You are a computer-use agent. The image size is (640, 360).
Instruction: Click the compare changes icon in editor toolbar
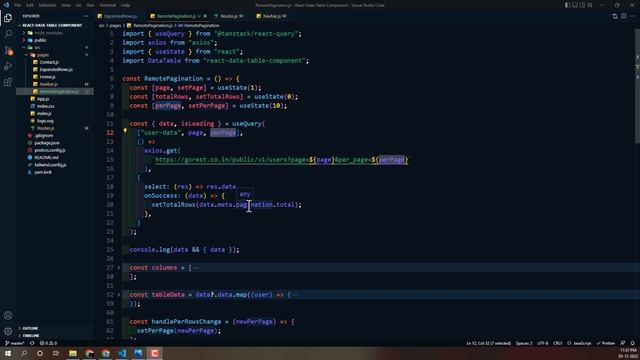pos(615,16)
